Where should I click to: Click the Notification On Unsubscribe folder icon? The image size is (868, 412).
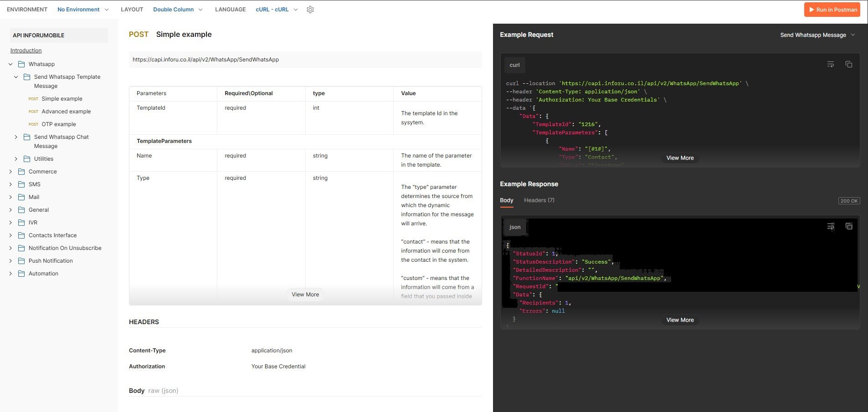[x=21, y=248]
